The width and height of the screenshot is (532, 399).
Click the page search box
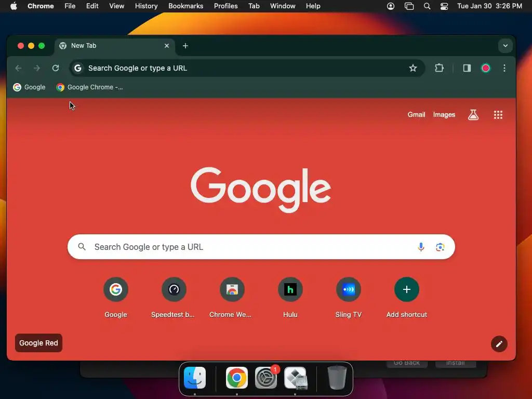point(261,247)
